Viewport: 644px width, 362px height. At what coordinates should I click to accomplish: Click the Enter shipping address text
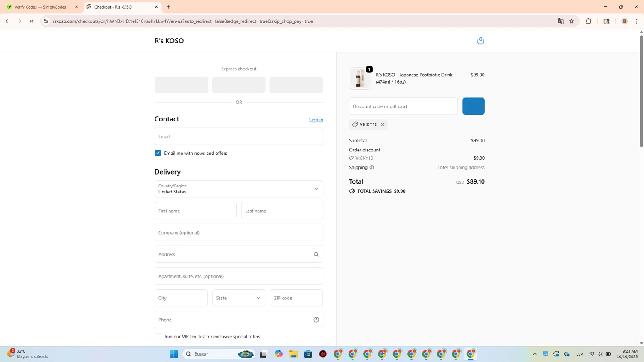click(x=461, y=167)
